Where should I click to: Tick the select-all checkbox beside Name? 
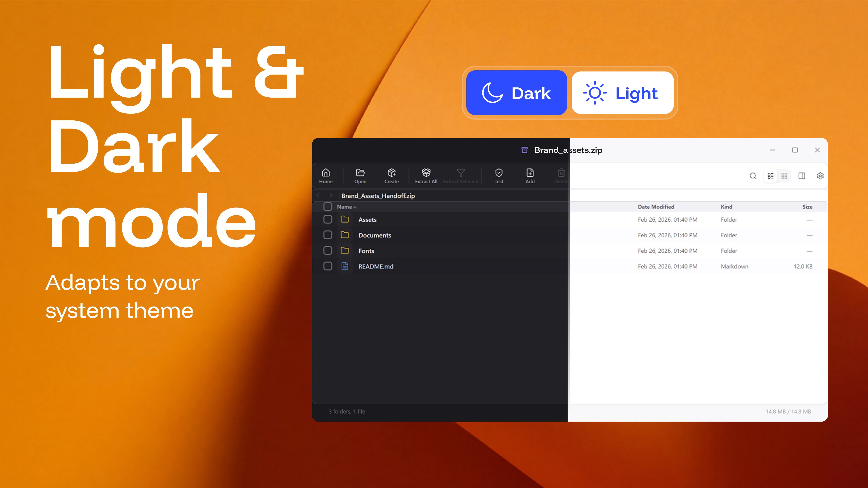coord(328,206)
